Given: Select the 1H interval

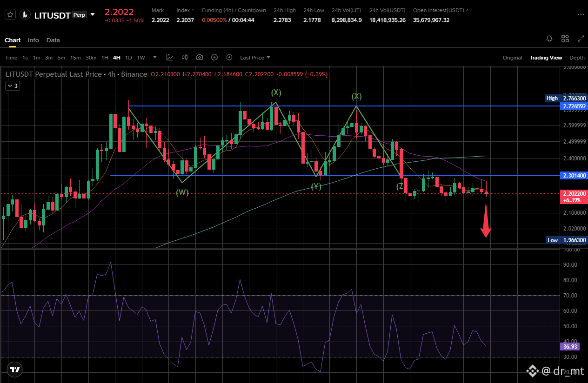Looking at the screenshot, I should click(x=105, y=58).
